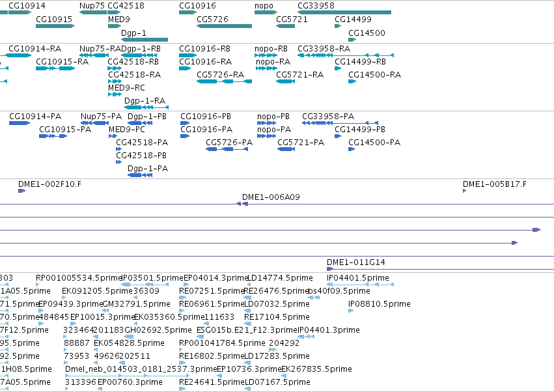Viewport: 554px width, 392px height.
Task: Click transcript CG10915-RA
Action: [x=62, y=61]
